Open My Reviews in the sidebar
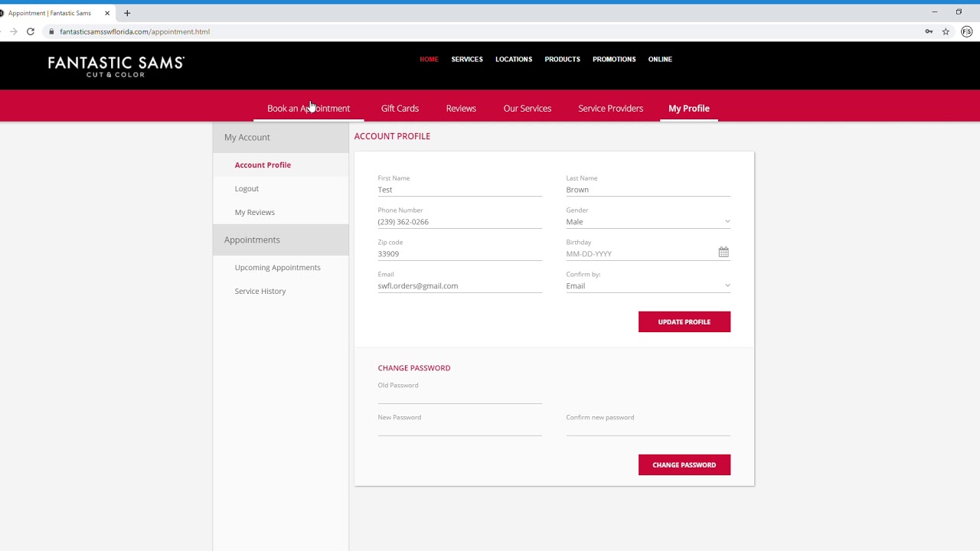This screenshot has width=980, height=551. tap(254, 213)
